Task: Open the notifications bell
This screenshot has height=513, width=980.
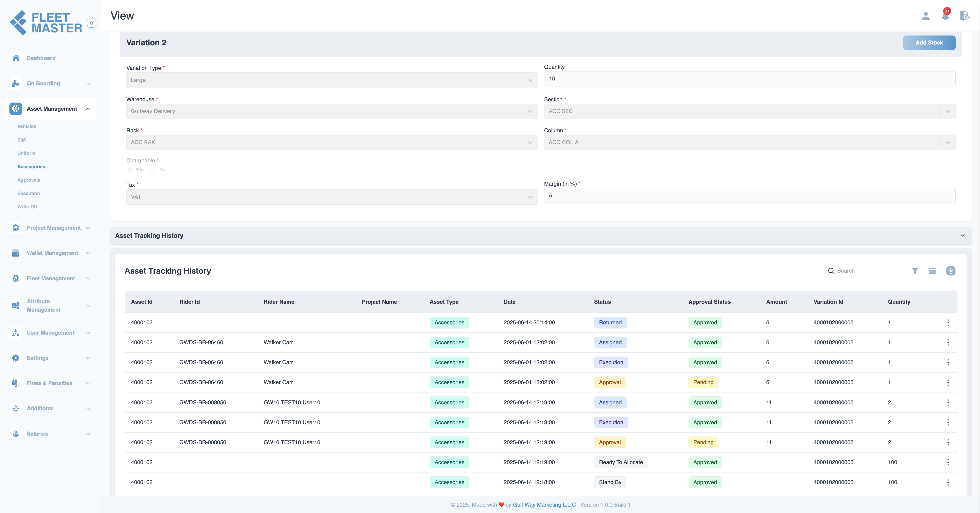Action: coord(945,15)
